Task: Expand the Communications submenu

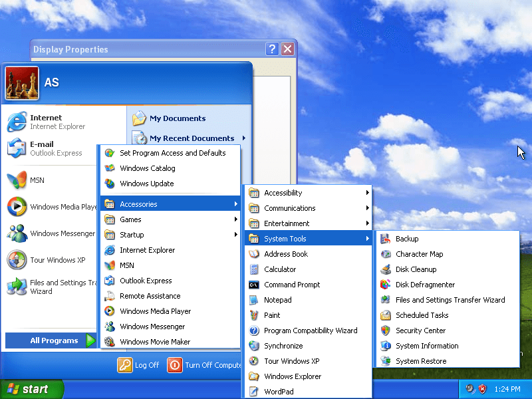Action: [x=308, y=208]
